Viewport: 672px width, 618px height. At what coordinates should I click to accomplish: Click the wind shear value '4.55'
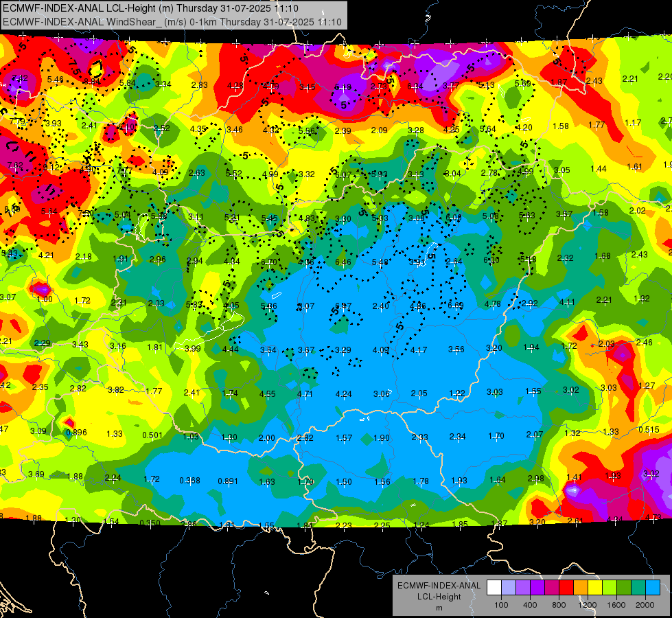pos(268,393)
